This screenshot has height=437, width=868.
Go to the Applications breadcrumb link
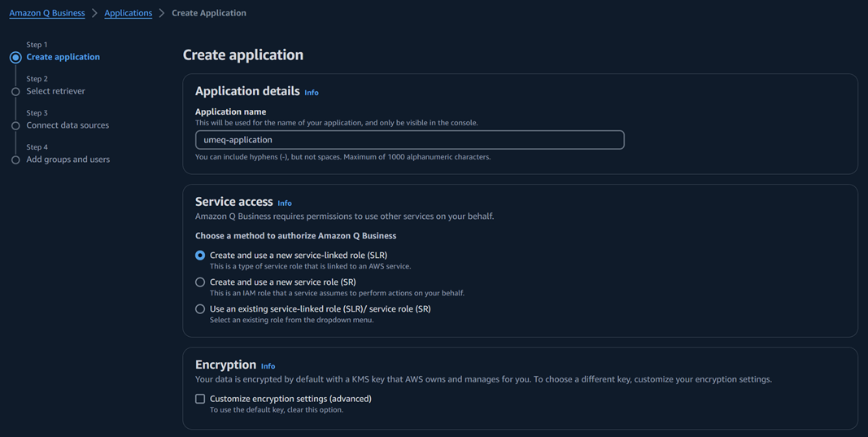pos(128,13)
